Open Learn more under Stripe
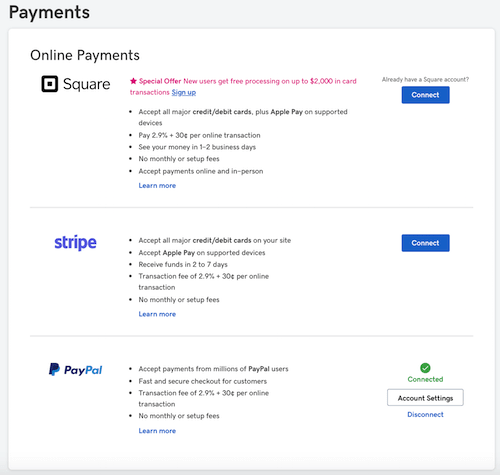 click(157, 314)
